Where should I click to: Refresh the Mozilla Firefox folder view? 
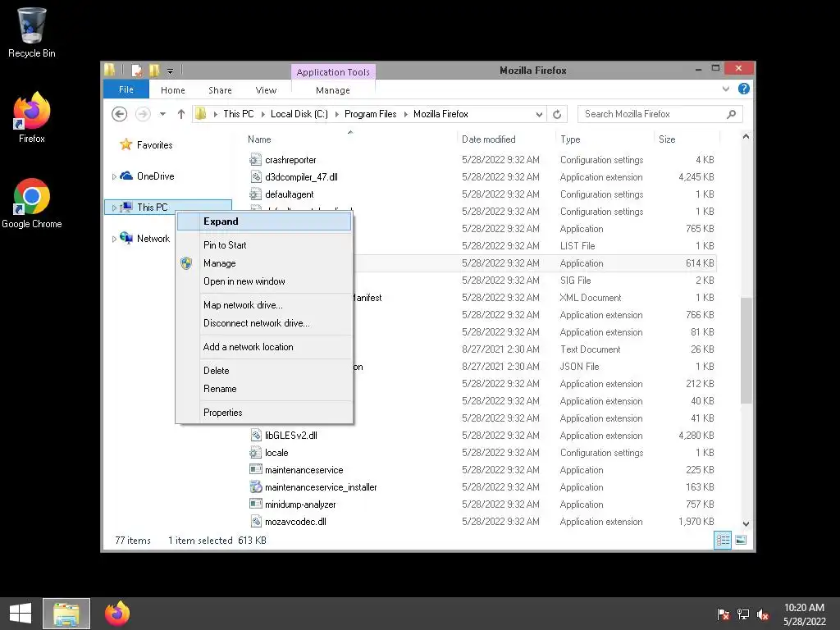coord(557,114)
